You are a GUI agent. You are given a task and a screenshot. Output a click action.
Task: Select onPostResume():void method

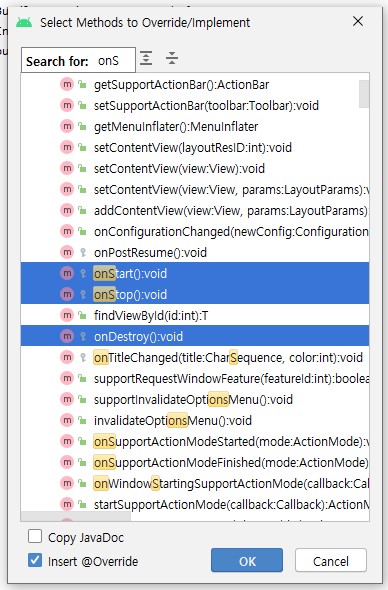[195, 252]
